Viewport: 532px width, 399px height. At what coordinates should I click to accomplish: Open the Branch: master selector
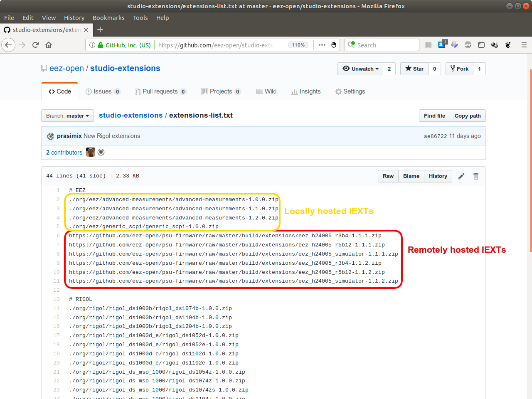[x=67, y=116]
